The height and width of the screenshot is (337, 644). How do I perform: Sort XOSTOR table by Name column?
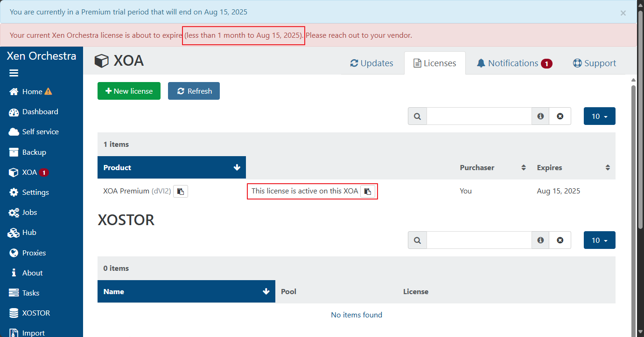point(186,291)
